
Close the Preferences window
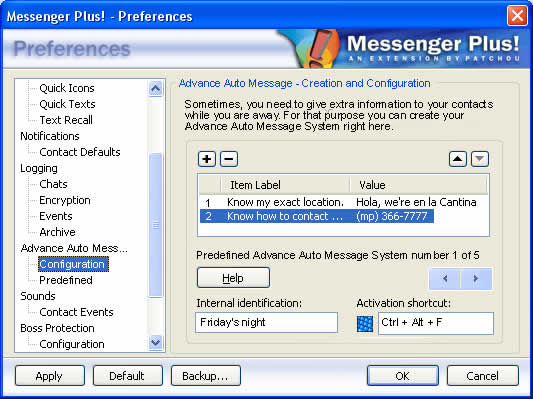(517, 16)
